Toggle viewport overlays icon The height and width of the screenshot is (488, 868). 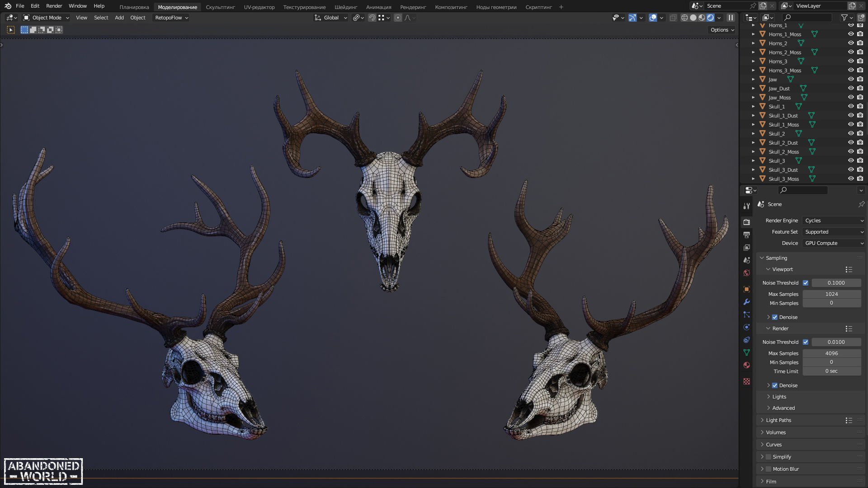653,18
